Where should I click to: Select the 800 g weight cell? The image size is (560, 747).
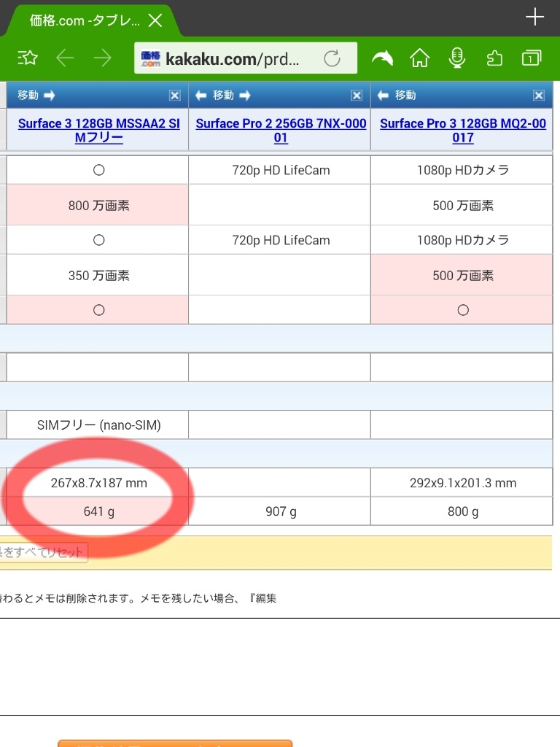462,511
